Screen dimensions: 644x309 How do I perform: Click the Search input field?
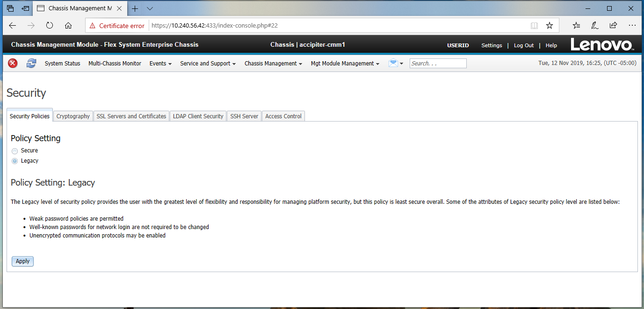click(x=438, y=64)
